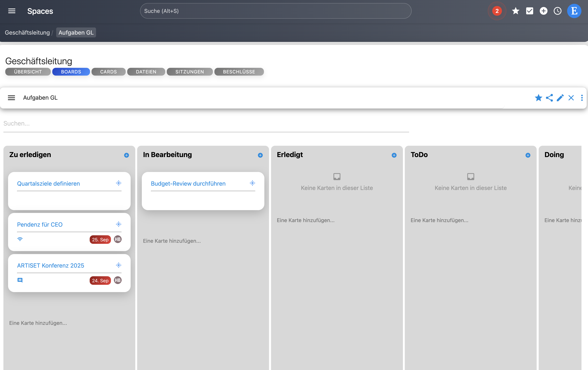The width and height of the screenshot is (588, 370).
Task: Open the main hamburger menu next to Spaces
Action: (x=12, y=11)
